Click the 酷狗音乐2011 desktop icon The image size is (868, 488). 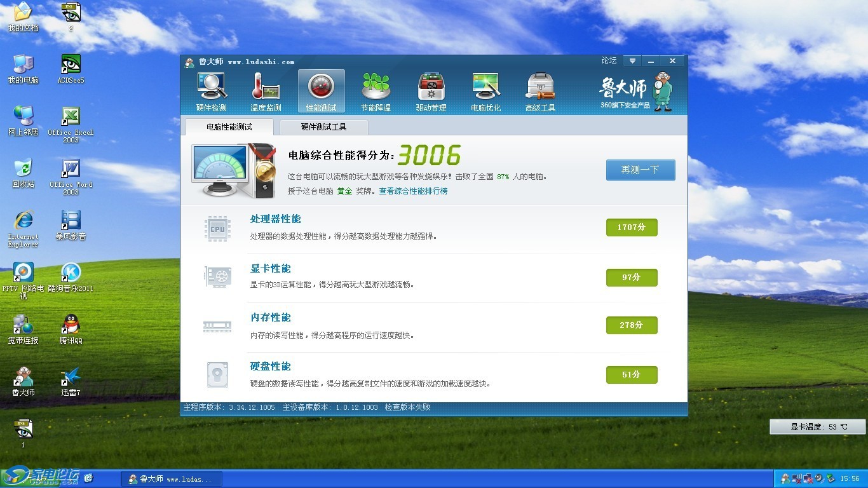tap(71, 273)
